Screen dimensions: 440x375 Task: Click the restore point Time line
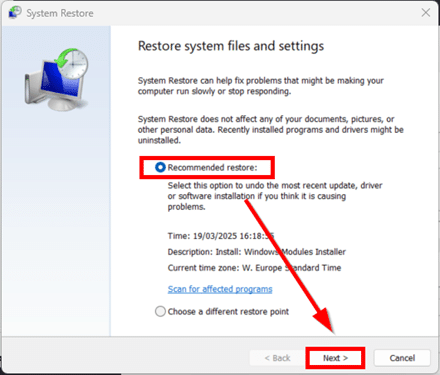[x=221, y=236]
